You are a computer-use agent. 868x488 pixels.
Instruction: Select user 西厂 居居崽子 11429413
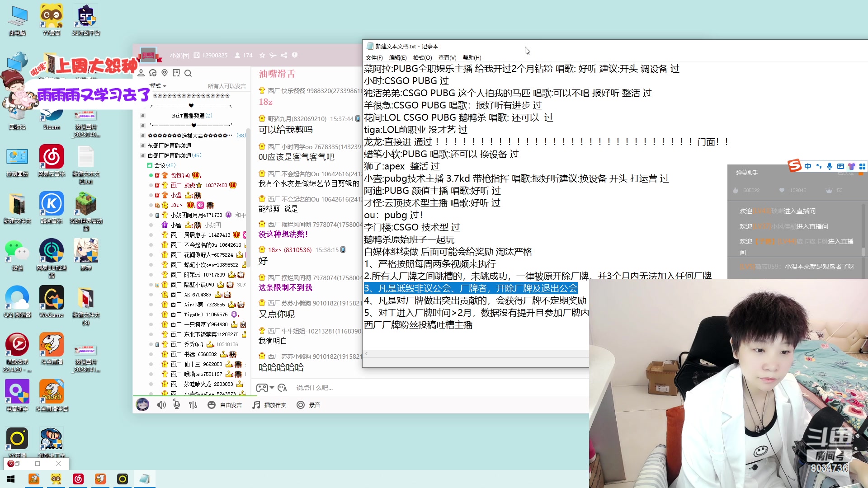pyautogui.click(x=200, y=235)
